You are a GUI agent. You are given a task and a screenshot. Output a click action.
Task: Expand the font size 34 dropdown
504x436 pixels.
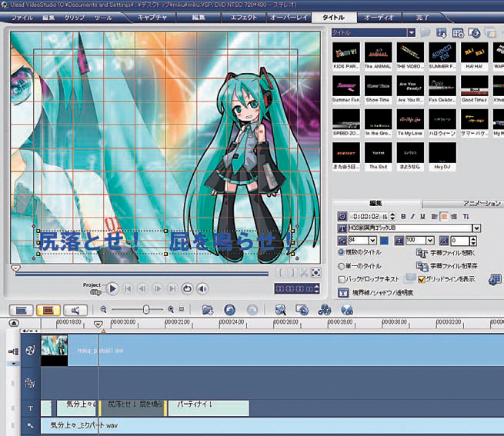pyautogui.click(x=372, y=241)
